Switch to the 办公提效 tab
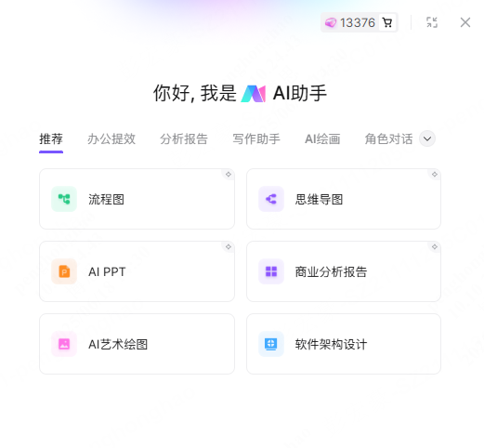Screen dimensions: 484x448 pyautogui.click(x=111, y=138)
